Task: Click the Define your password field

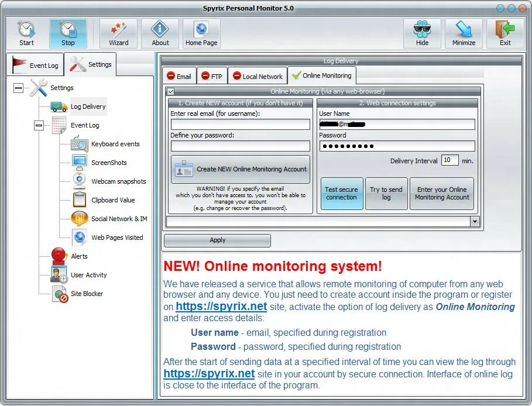Action: (240, 146)
